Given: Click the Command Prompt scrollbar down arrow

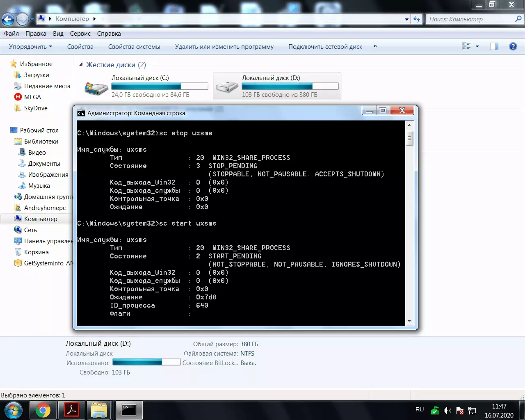Looking at the screenshot, I should [409, 322].
